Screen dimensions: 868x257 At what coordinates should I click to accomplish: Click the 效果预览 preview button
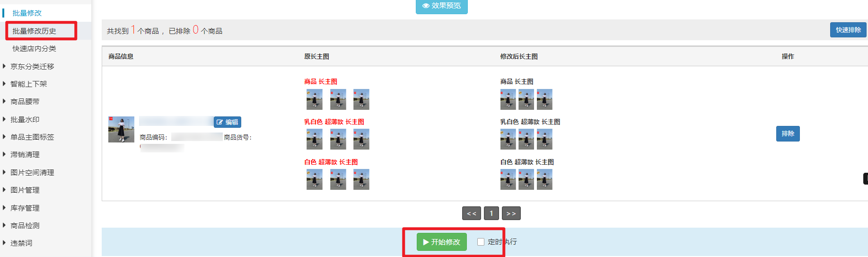point(441,6)
